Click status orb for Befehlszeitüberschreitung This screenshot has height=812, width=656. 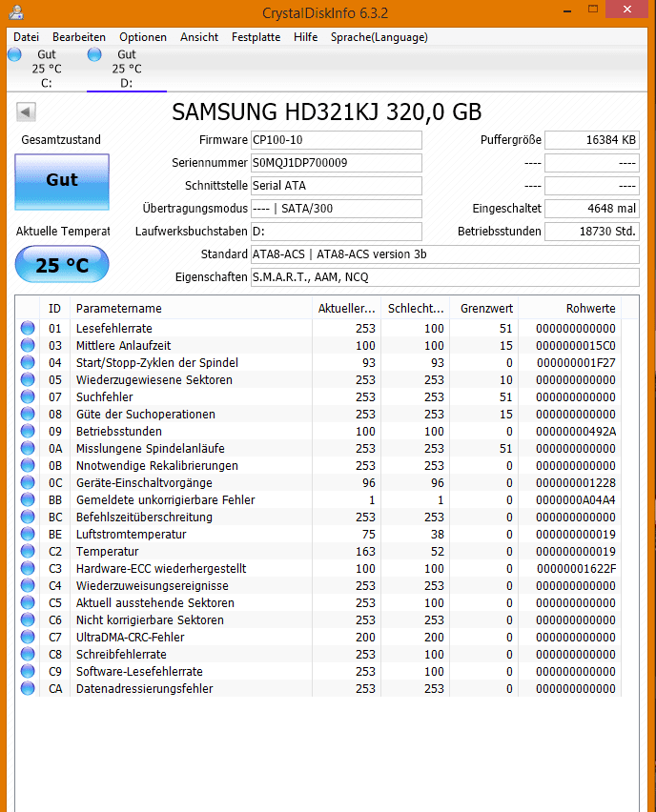click(28, 517)
